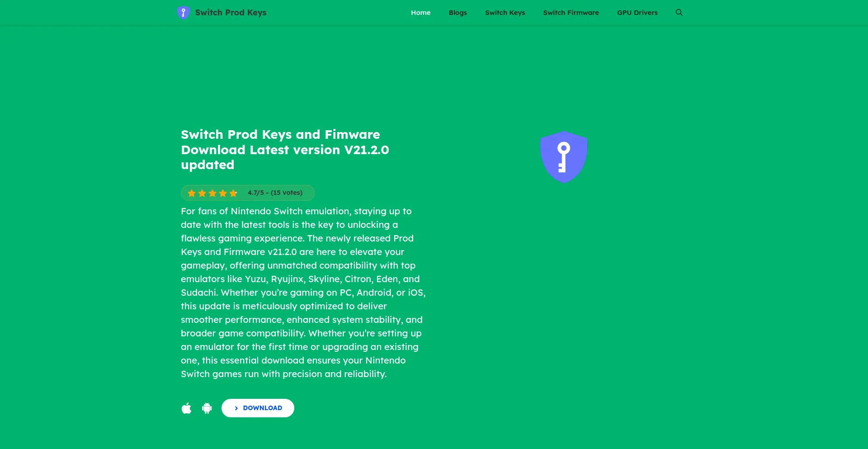The image size is (868, 449).
Task: Click the Switch Prod Keys and Fimware heading
Action: pos(285,150)
